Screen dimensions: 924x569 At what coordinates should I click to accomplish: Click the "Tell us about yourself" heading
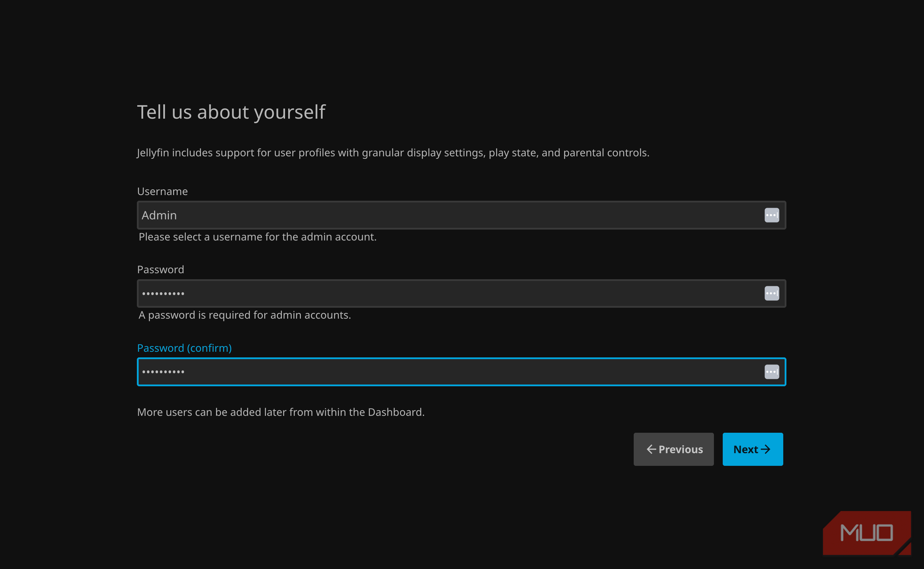pyautogui.click(x=231, y=112)
